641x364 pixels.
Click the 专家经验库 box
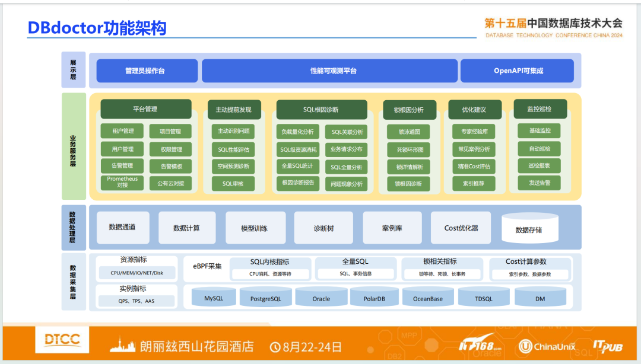click(x=474, y=132)
